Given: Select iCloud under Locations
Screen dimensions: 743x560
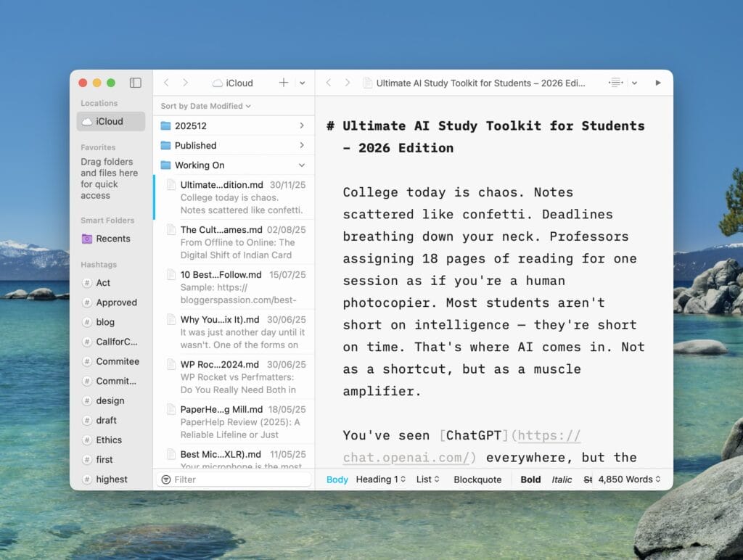Looking at the screenshot, I should pyautogui.click(x=110, y=121).
